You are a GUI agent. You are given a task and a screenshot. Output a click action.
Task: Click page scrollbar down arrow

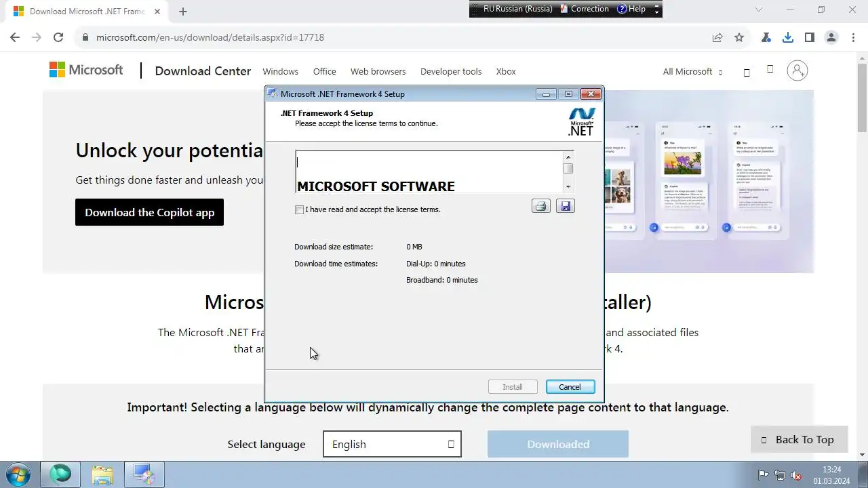863,455
